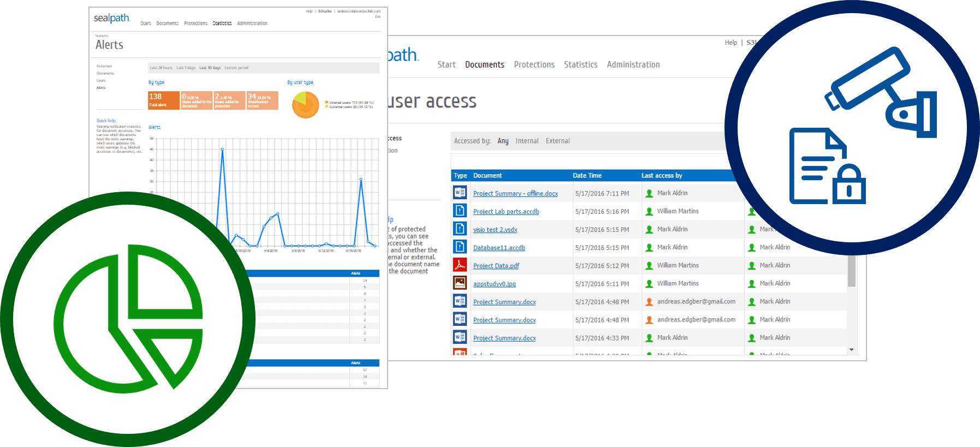Click the 2 Users added to protection tile
The width and height of the screenshot is (980, 447).
[x=229, y=100]
